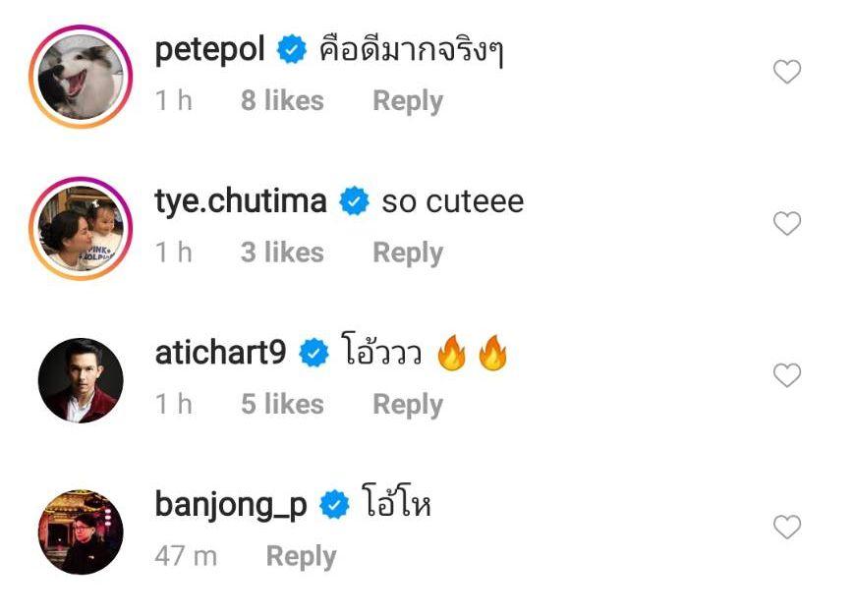This screenshot has height=616, width=854.
Task: View the 8 likes on petepol's comment
Action: click(x=282, y=101)
